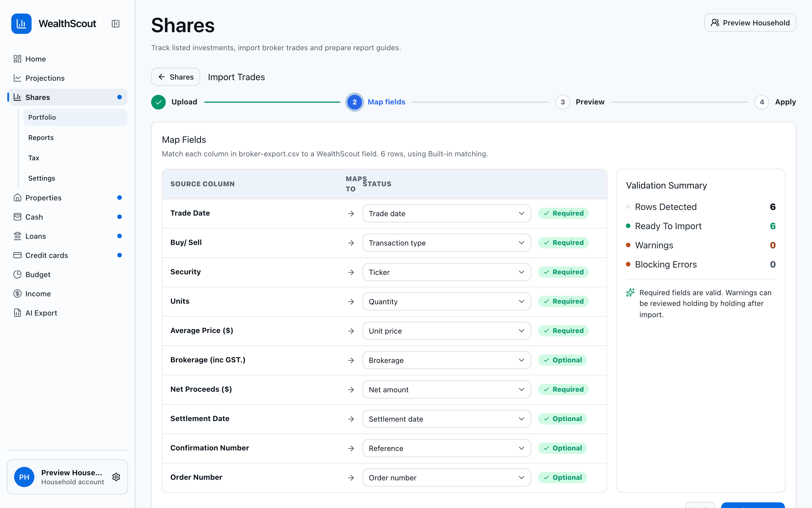Viewport: 812px width, 508px height.
Task: Open Tax sub-item
Action: (76, 158)
